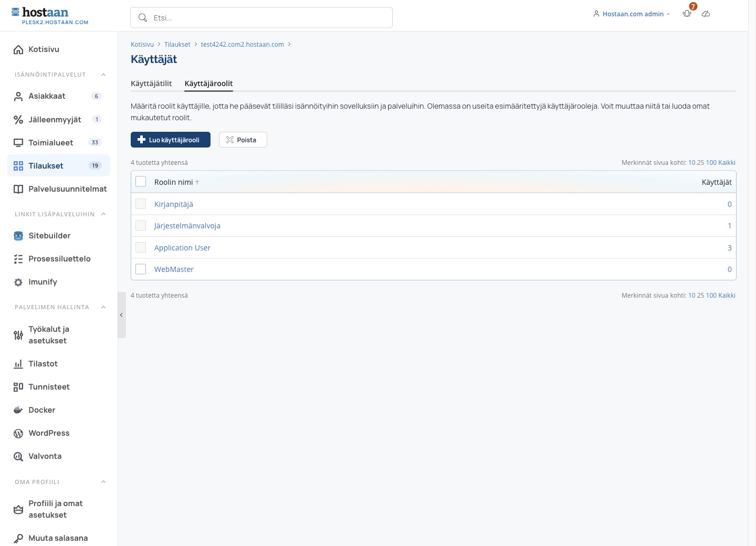Click the cloud icon in top bar

tap(706, 14)
